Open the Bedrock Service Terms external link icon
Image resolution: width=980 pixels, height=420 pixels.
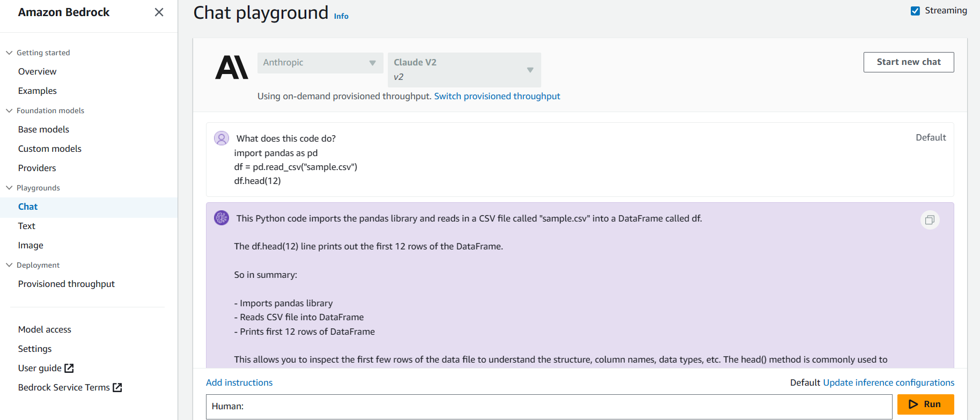point(117,387)
